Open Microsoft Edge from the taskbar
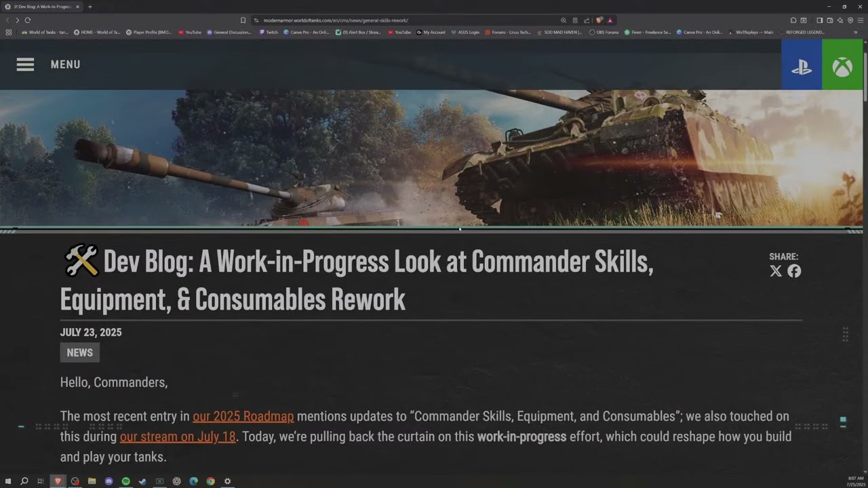868x488 pixels. click(x=193, y=481)
